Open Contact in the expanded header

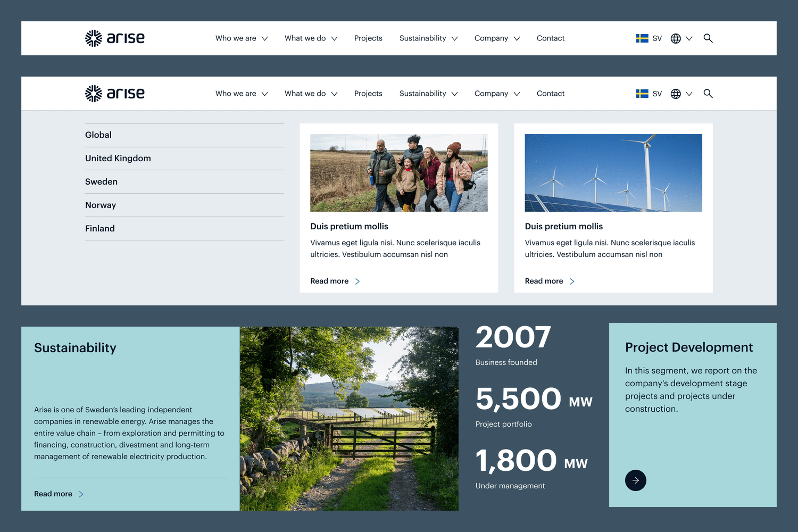click(551, 94)
